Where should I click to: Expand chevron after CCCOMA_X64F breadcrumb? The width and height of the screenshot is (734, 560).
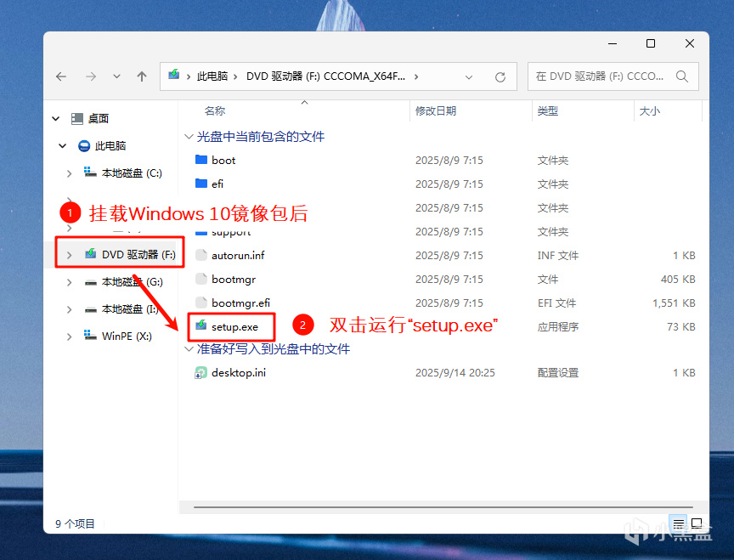coord(415,76)
